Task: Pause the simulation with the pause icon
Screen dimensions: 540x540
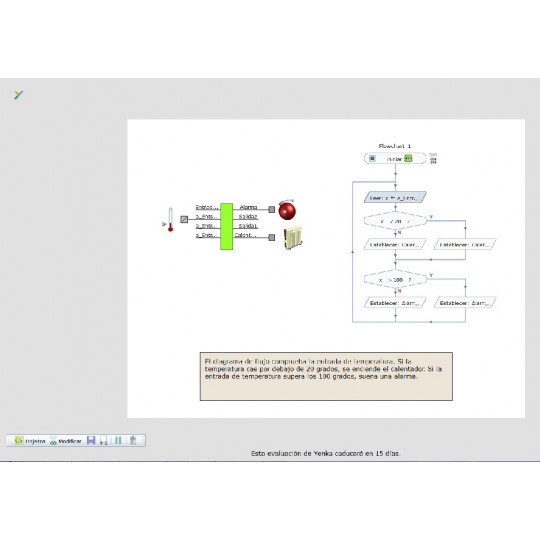Action: (x=118, y=440)
